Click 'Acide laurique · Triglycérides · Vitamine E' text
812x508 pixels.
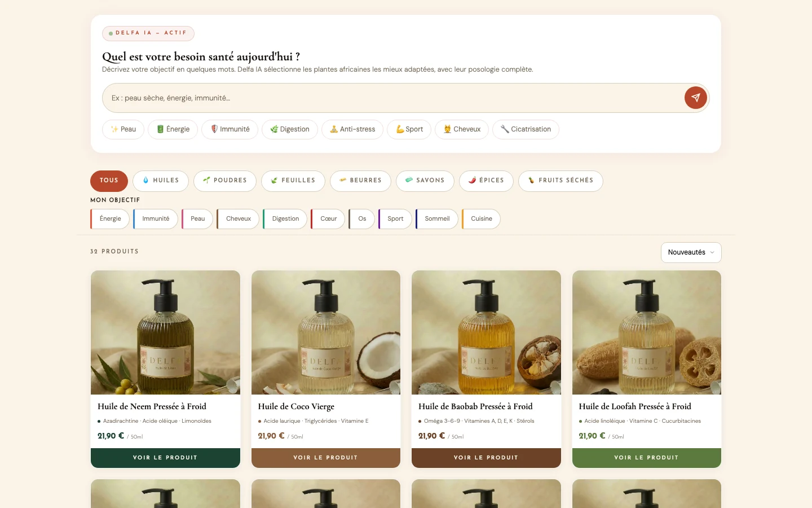316,421
